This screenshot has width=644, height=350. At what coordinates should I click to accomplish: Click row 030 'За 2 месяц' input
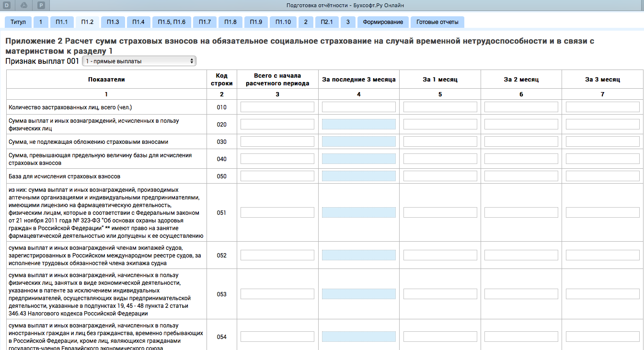(521, 141)
